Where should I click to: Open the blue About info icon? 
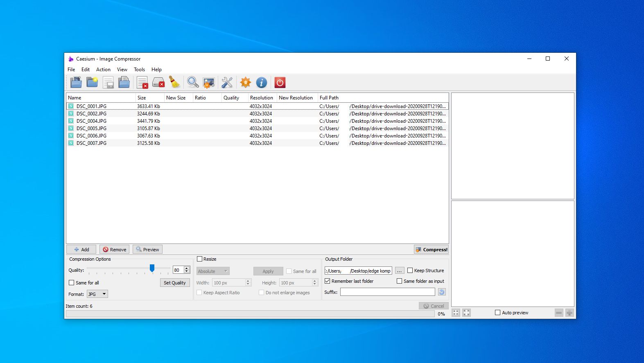[x=262, y=82]
